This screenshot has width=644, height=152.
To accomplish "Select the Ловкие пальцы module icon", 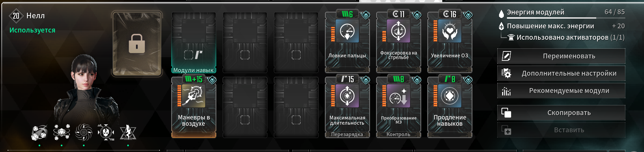I will [x=347, y=31].
